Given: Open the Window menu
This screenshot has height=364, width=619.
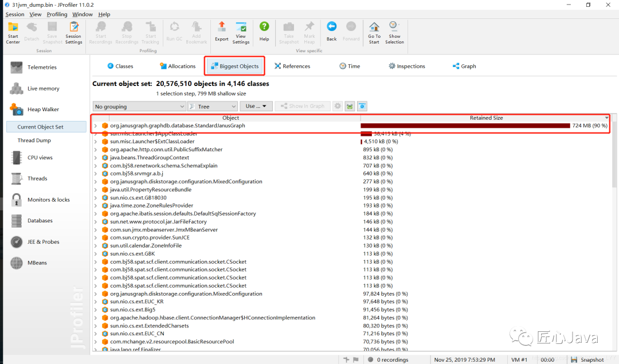Looking at the screenshot, I should (x=82, y=14).
